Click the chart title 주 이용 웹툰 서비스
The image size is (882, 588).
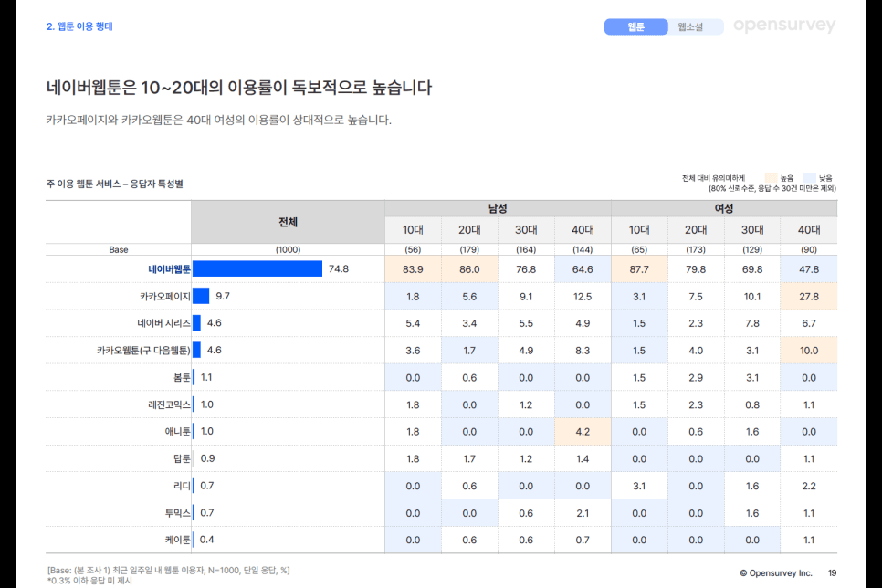click(115, 184)
